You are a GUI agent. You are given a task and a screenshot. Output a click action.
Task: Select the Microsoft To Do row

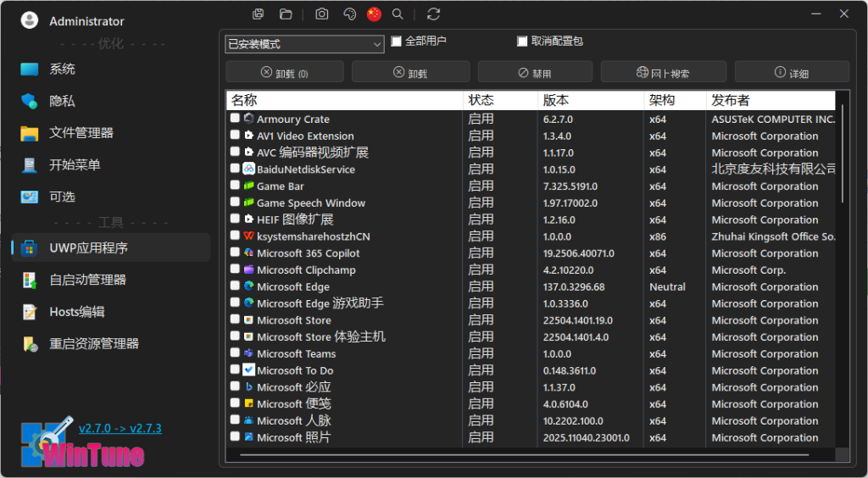295,370
